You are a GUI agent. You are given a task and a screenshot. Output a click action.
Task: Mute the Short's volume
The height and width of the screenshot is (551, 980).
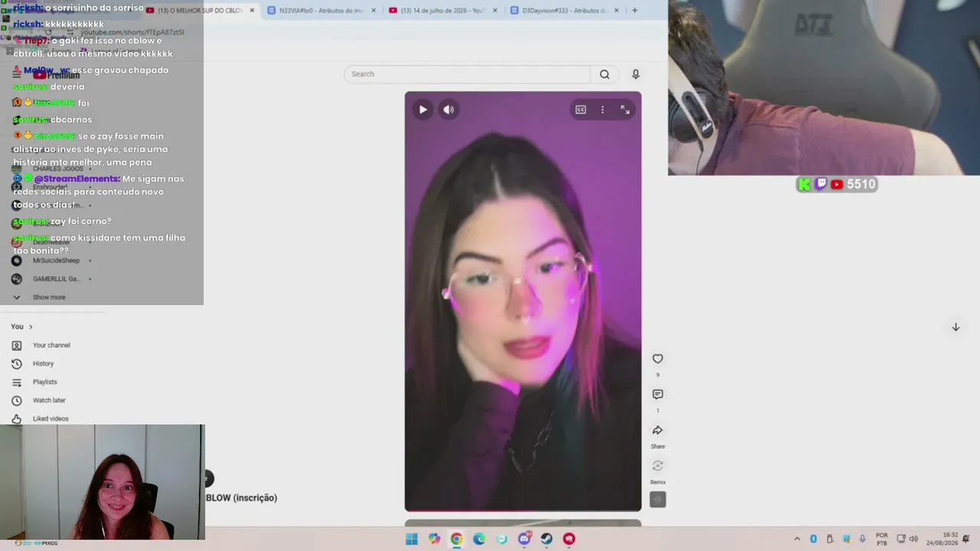pos(449,109)
